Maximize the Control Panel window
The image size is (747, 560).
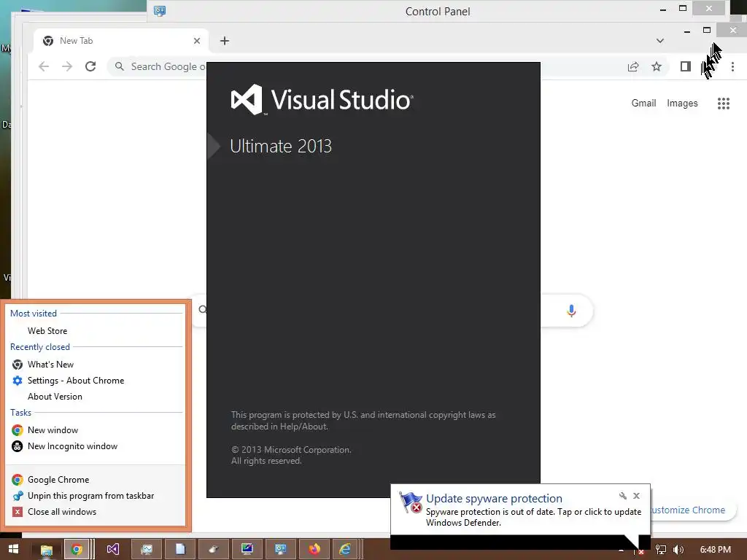tap(683, 9)
